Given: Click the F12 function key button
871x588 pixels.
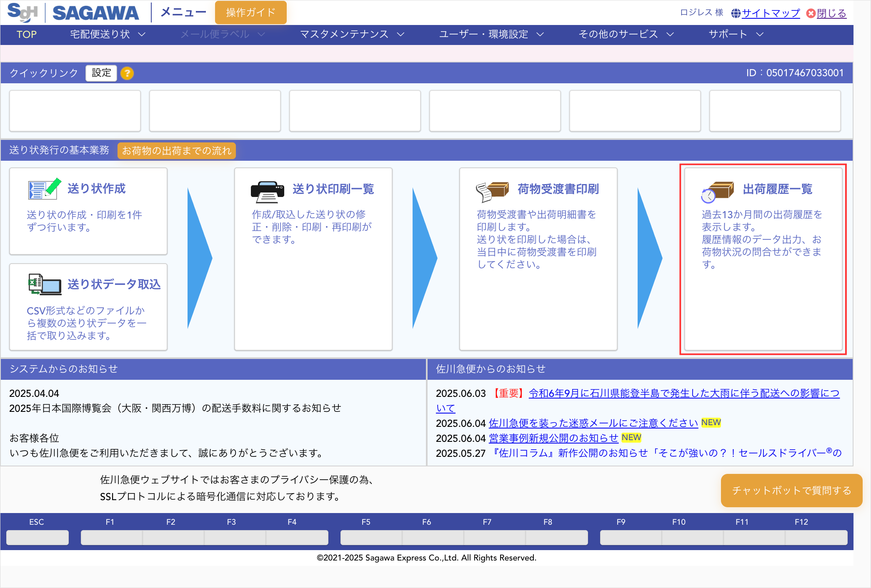Looking at the screenshot, I should pyautogui.click(x=816, y=538).
